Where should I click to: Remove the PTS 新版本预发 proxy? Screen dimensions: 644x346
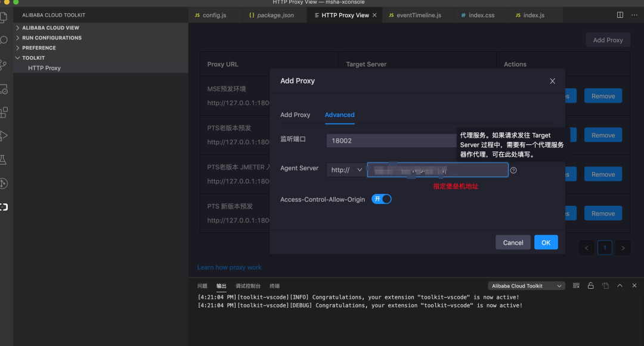[x=603, y=214]
